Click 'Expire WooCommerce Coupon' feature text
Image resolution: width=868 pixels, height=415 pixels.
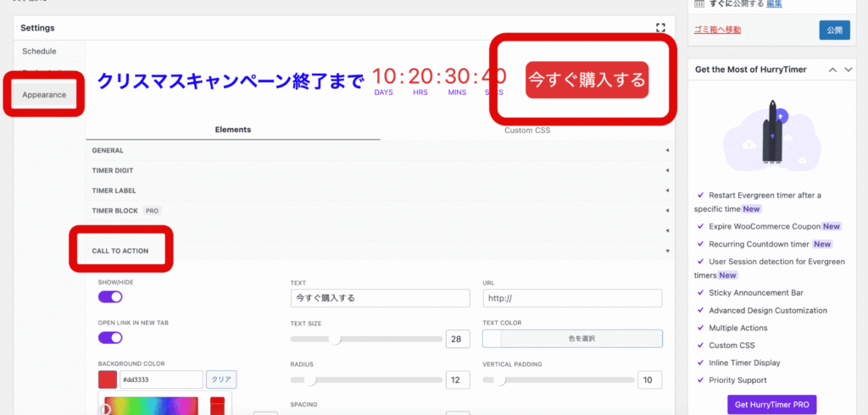pos(764,226)
